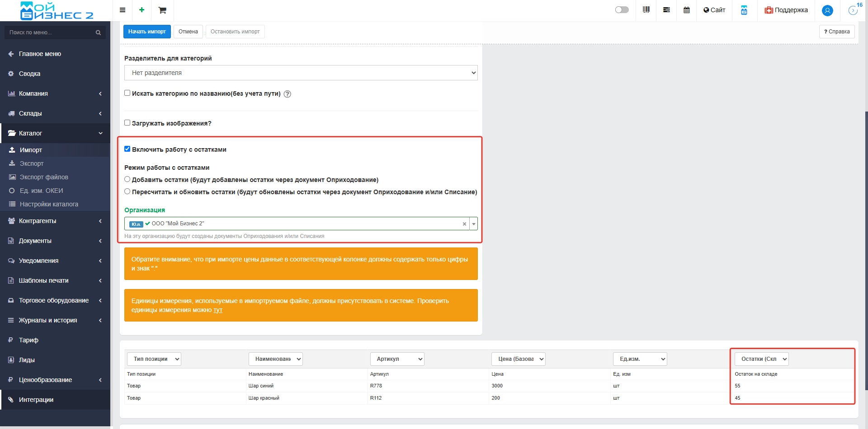Select 'Добавить остатки' radio option

click(x=127, y=179)
